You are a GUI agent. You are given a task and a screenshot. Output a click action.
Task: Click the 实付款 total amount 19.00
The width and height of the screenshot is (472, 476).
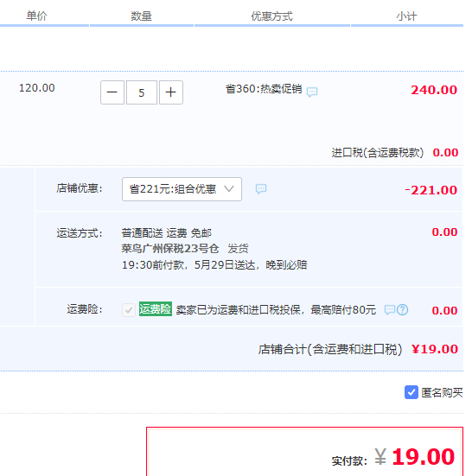[423, 457]
